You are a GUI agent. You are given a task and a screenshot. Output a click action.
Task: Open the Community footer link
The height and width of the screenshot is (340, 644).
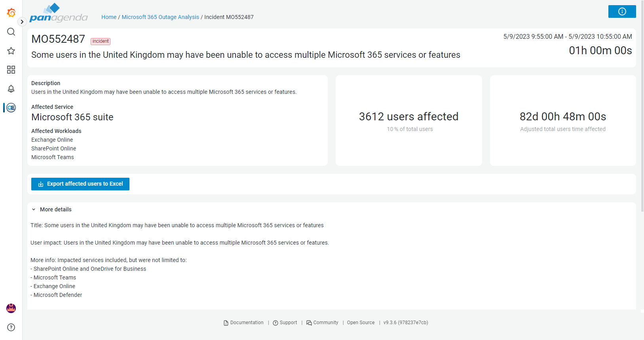point(322,323)
